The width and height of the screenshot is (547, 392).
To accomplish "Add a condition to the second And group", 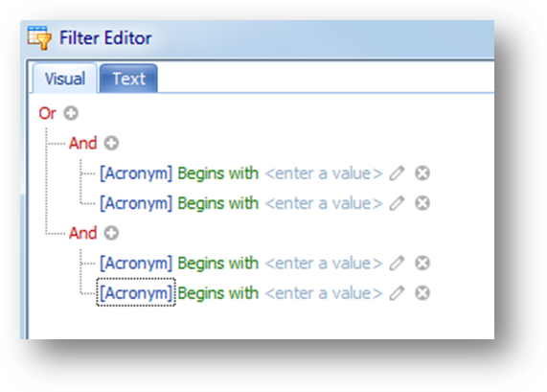I will pyautogui.click(x=111, y=233).
